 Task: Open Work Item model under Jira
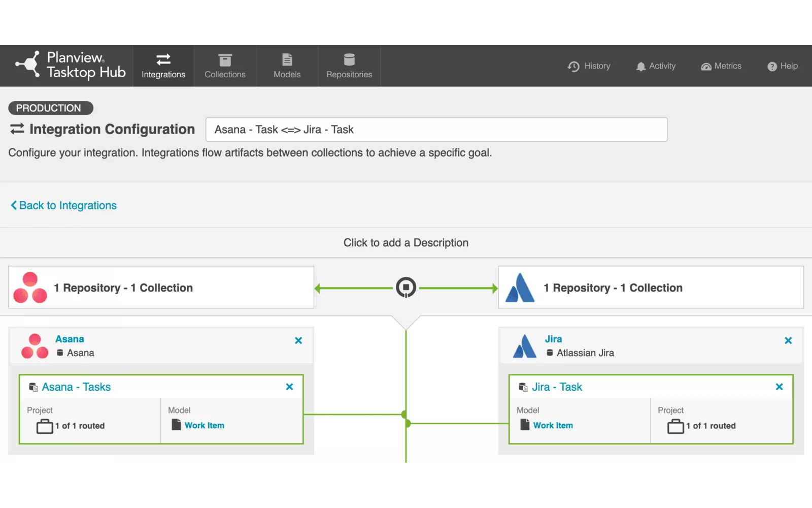pos(553,425)
